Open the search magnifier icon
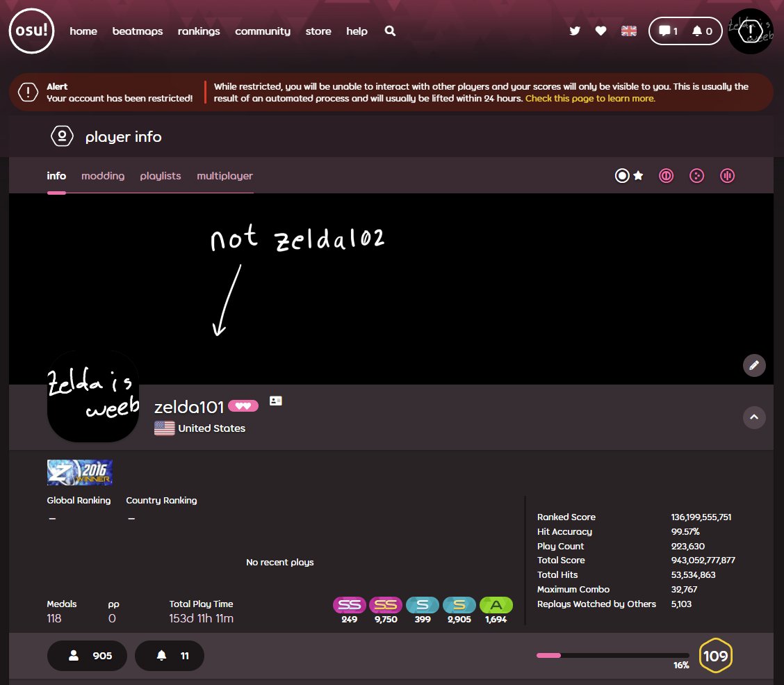This screenshot has width=784, height=685. click(x=390, y=31)
